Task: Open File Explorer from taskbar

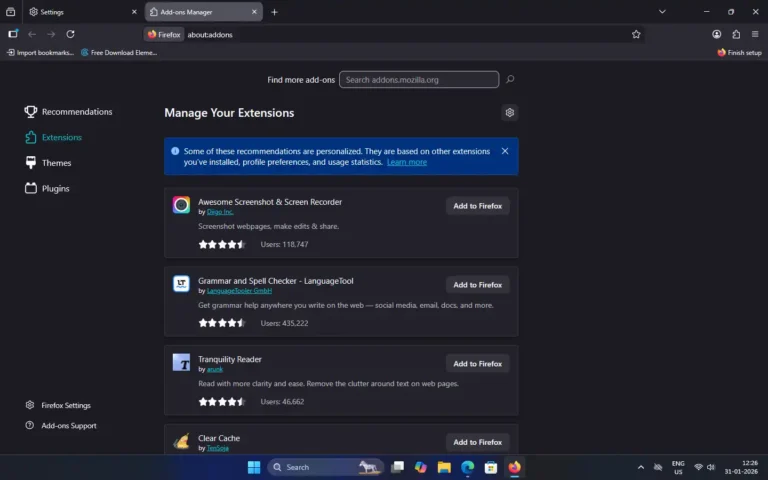Action: [444, 467]
